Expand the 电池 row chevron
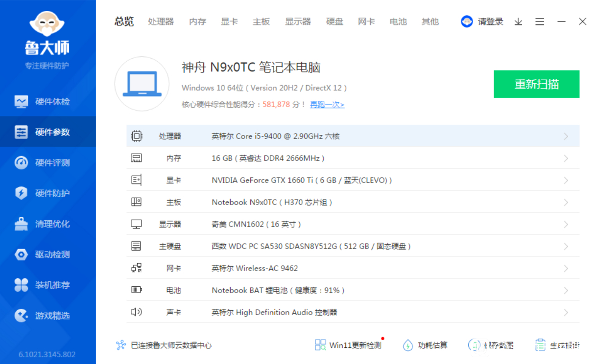This screenshot has height=364, width=595. 566,291
